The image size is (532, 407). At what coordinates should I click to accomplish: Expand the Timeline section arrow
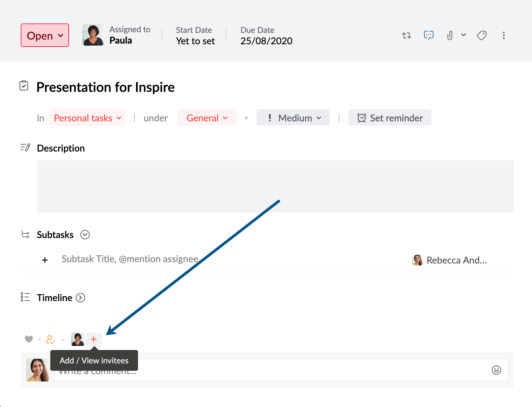80,298
